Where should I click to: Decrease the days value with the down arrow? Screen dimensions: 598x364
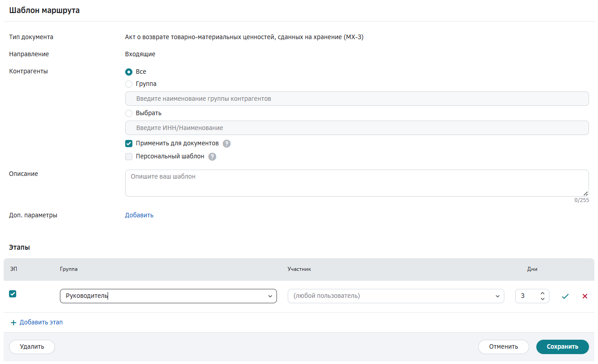click(x=543, y=299)
